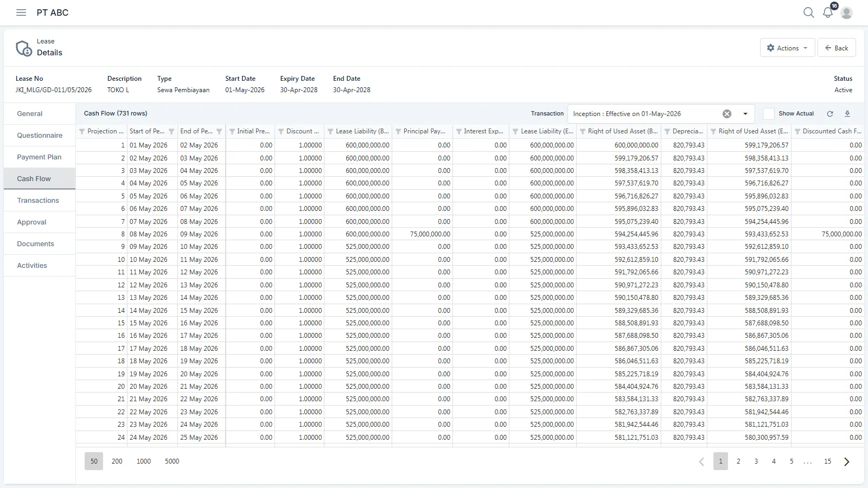Set page size to 50 rows

94,461
